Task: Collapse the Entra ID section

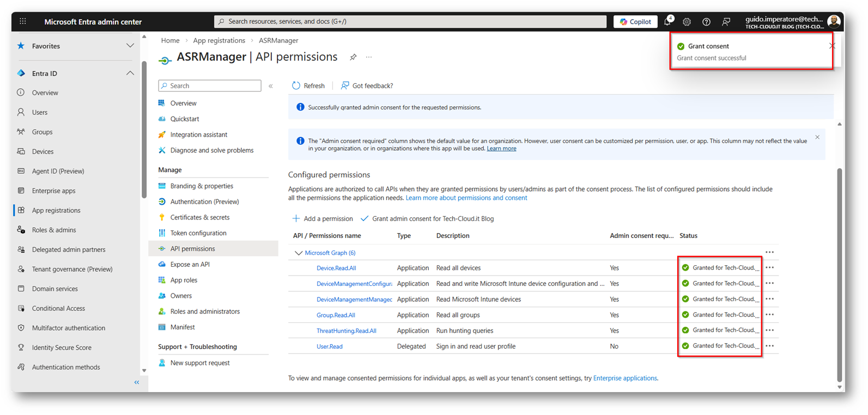Action: point(130,74)
